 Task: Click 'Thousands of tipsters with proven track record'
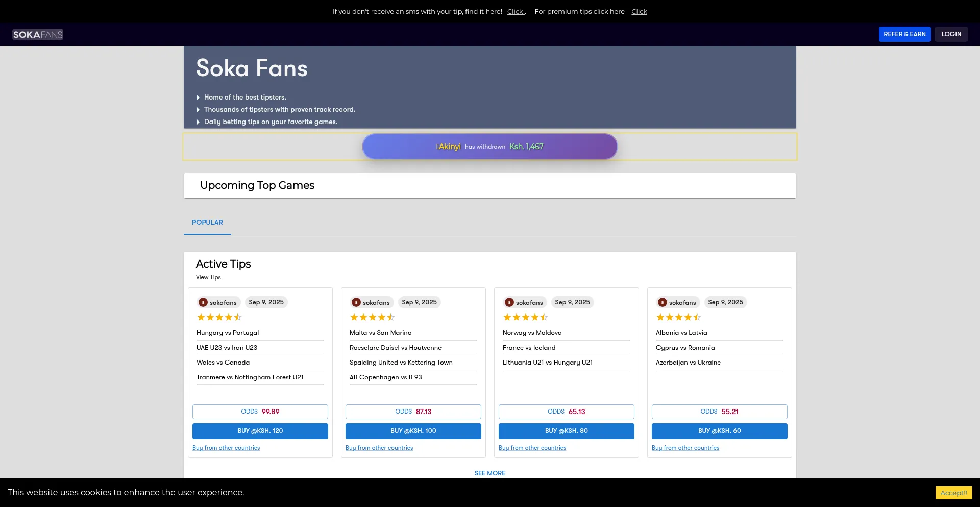(x=280, y=109)
